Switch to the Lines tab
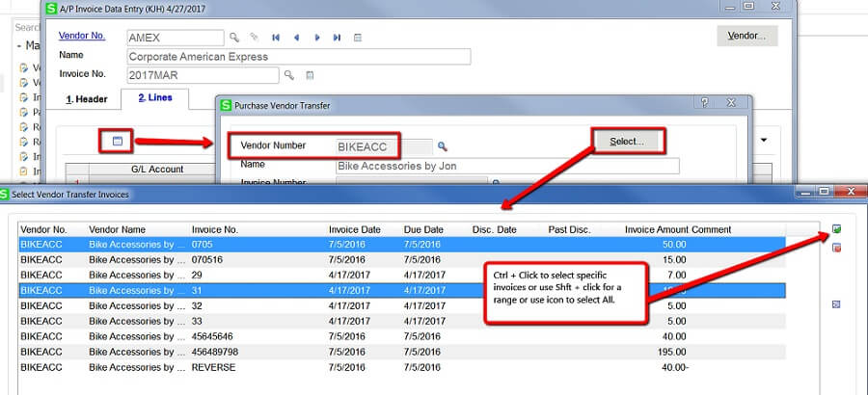Screen dimensions: 868x395 coord(154,98)
